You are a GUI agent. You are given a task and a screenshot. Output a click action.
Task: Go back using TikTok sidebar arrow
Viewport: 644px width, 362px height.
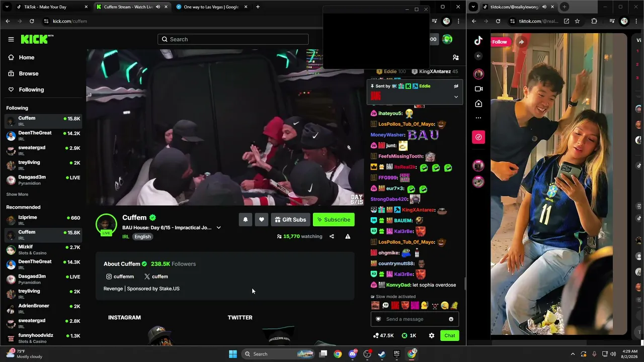click(478, 56)
